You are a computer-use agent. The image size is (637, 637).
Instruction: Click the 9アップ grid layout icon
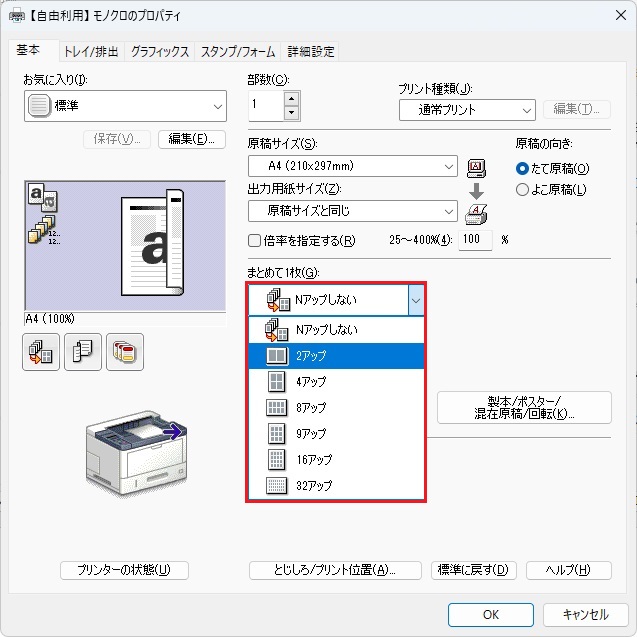[277, 433]
